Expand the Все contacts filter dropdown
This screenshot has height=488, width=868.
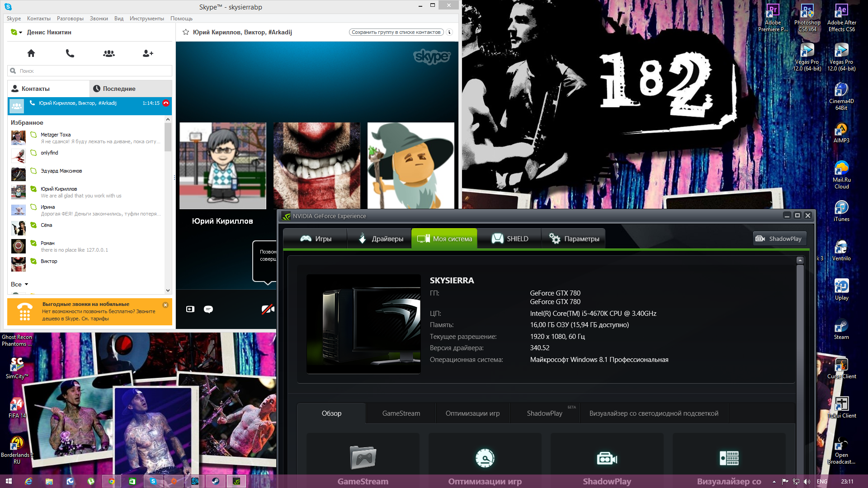click(19, 284)
